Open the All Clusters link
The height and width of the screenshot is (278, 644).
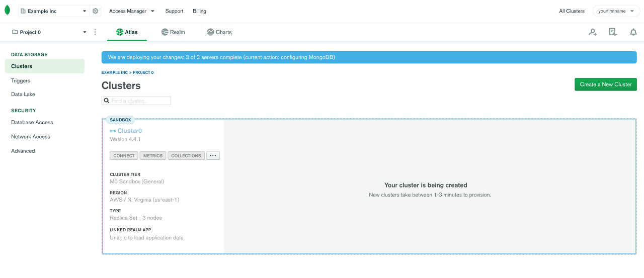tap(572, 11)
